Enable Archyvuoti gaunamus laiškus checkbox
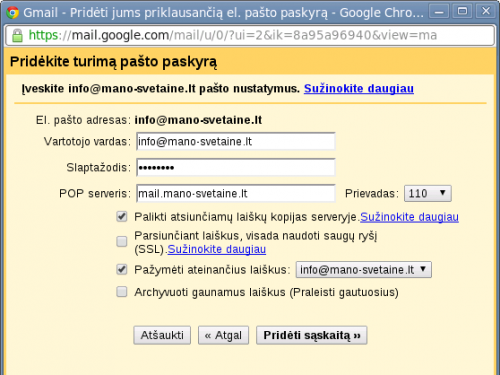The height and width of the screenshot is (375, 500). (x=122, y=292)
